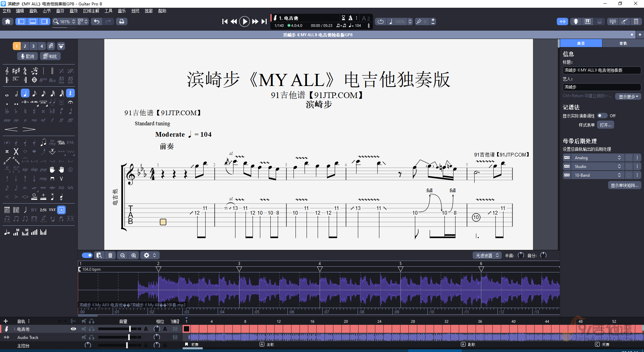
Task: Open layout view mode dropdown
Action: pyautogui.click(x=83, y=21)
